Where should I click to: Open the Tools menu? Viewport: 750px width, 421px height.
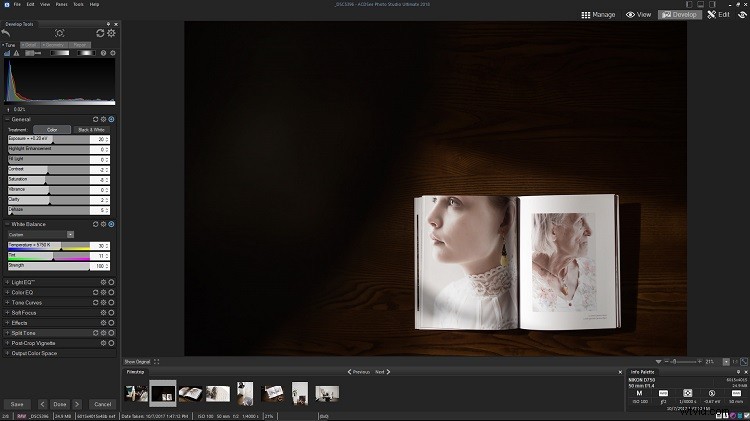tap(78, 4)
